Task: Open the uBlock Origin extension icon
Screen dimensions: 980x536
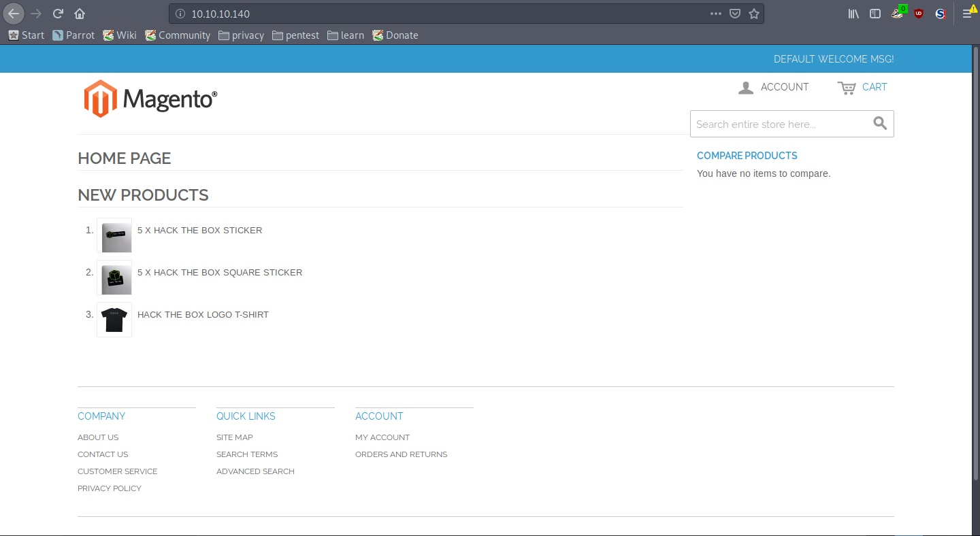Action: point(919,14)
